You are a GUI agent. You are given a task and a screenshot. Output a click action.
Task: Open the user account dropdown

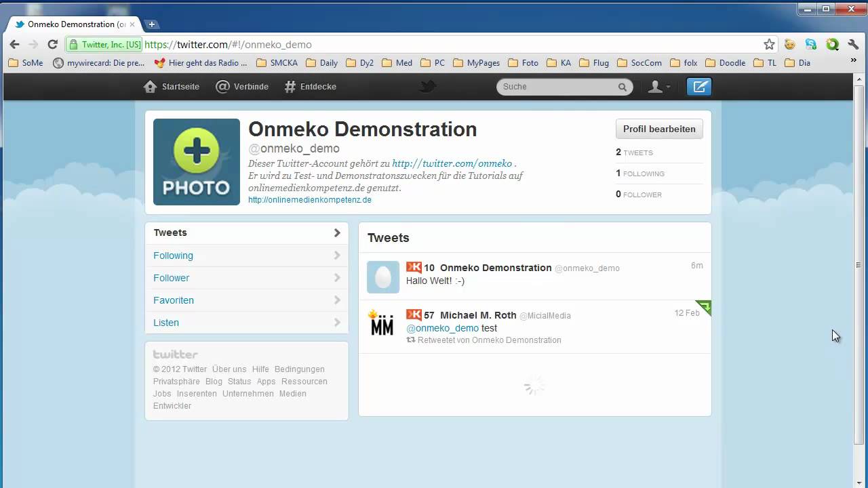[x=659, y=87]
